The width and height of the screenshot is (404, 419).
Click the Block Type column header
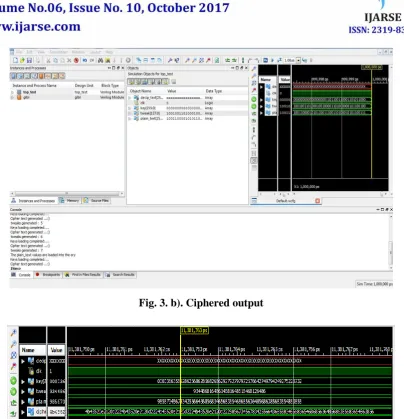coord(110,86)
